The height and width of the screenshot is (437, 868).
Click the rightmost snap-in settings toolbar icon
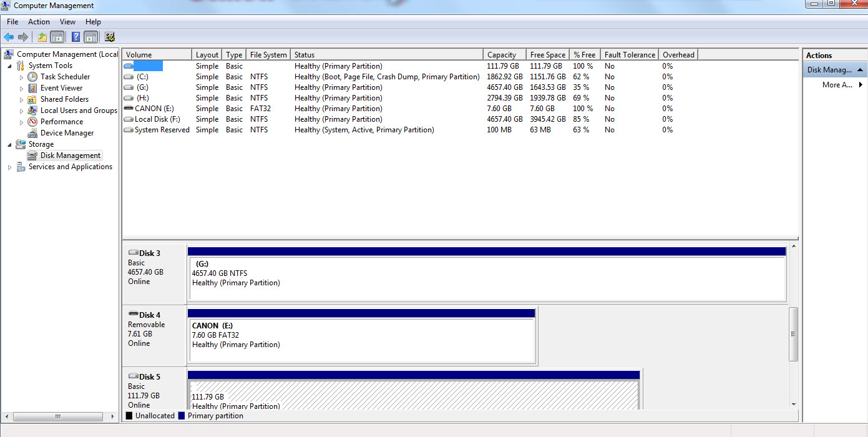click(x=110, y=36)
